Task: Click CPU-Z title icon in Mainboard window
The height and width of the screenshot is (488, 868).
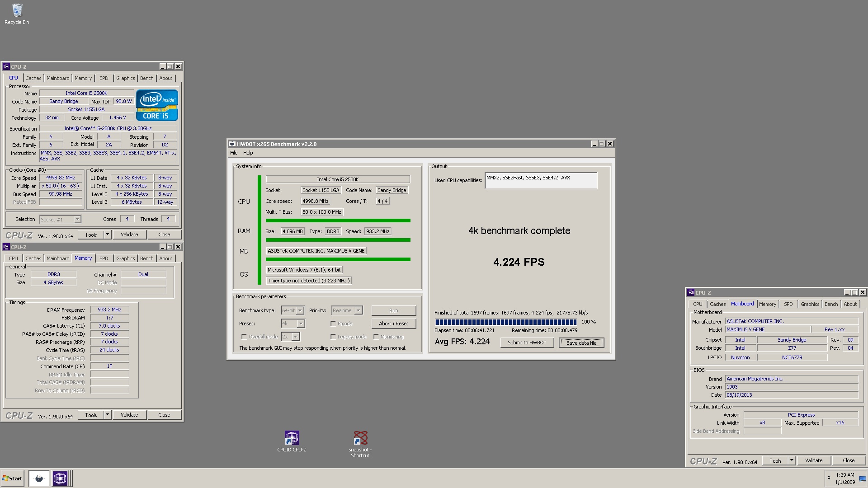Action: 691,292
